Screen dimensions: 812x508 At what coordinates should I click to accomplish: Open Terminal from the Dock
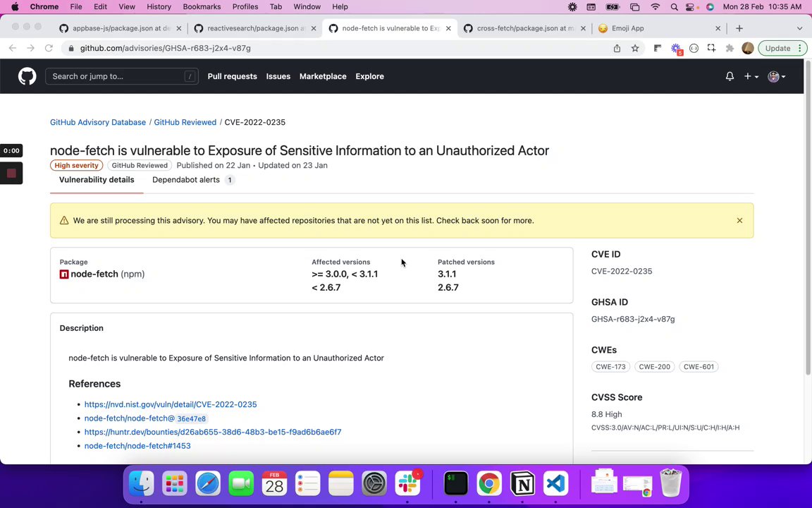pyautogui.click(x=456, y=483)
